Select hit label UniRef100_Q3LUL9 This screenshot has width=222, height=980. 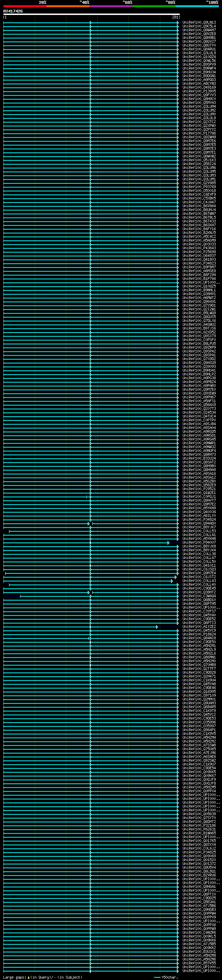coord(199,53)
